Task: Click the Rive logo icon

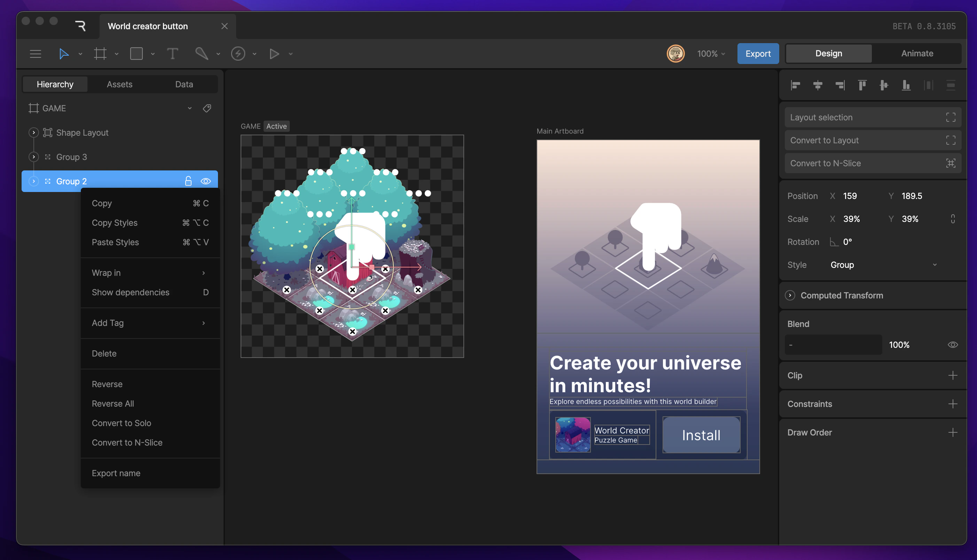Action: coord(80,26)
